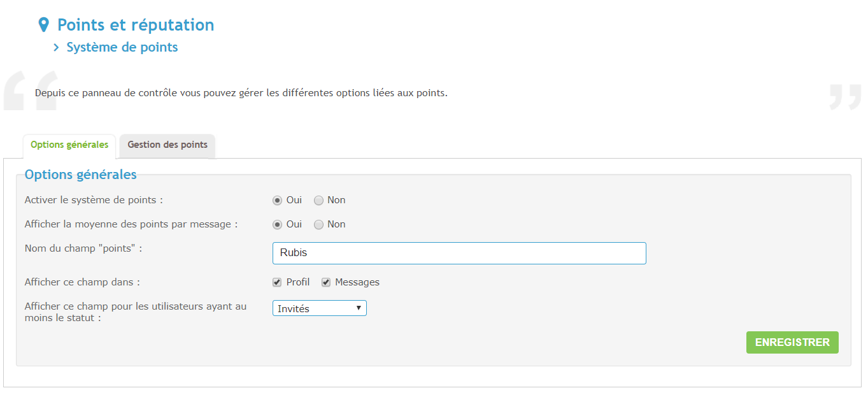The image size is (868, 395).
Task: Select Oui for Activer le système de points
Action: [277, 200]
